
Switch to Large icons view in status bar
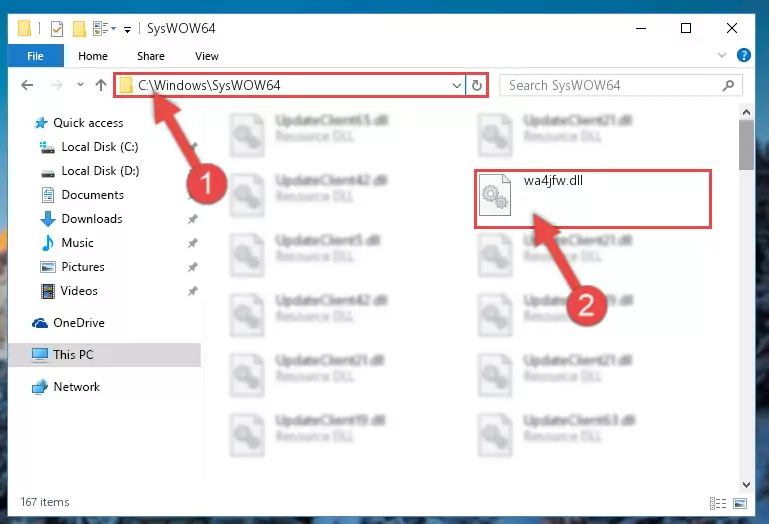click(740, 503)
